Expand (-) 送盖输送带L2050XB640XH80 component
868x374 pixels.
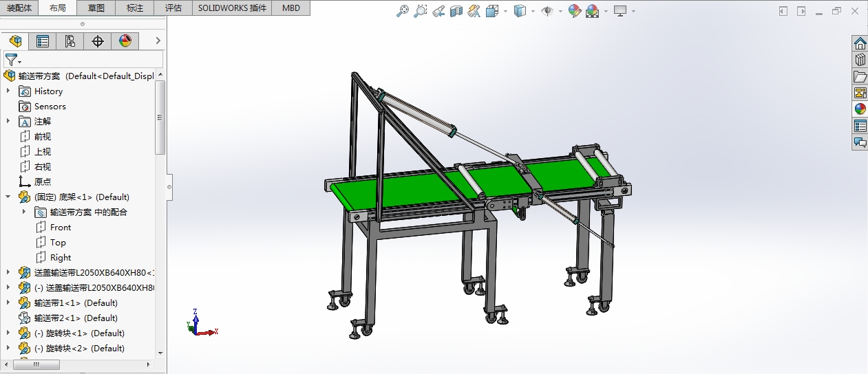point(8,287)
